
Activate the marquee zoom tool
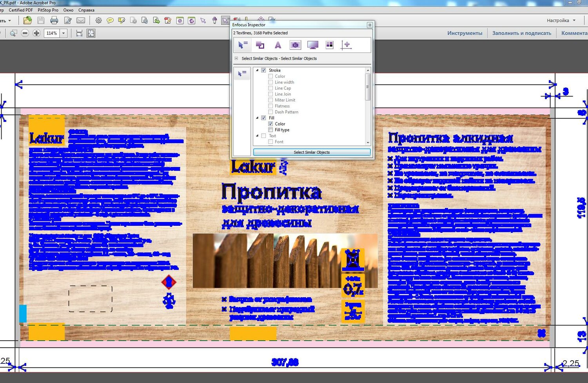click(x=13, y=33)
